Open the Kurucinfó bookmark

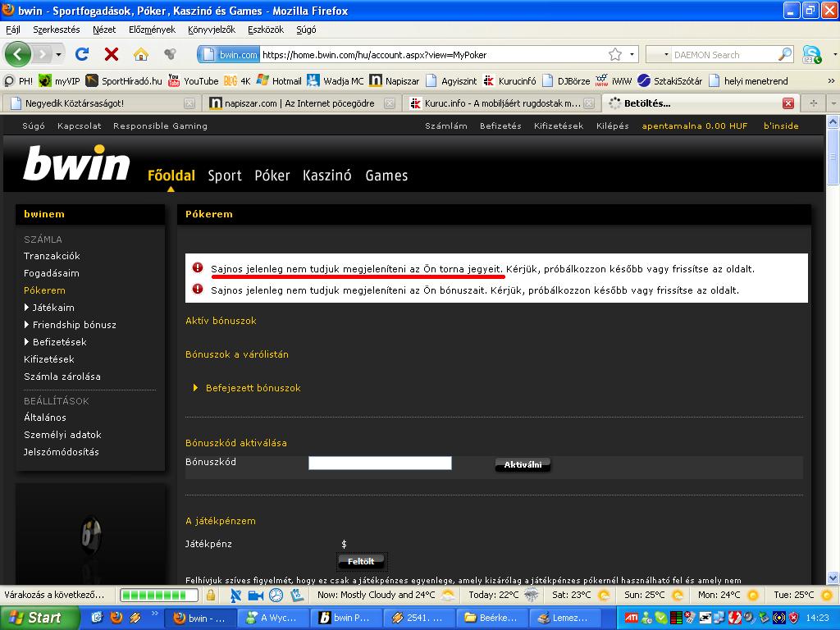tap(509, 81)
